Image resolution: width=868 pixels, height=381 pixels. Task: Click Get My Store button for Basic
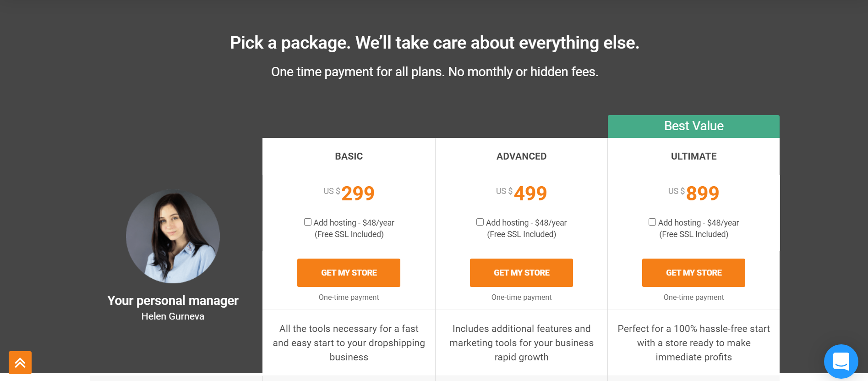[x=349, y=273]
